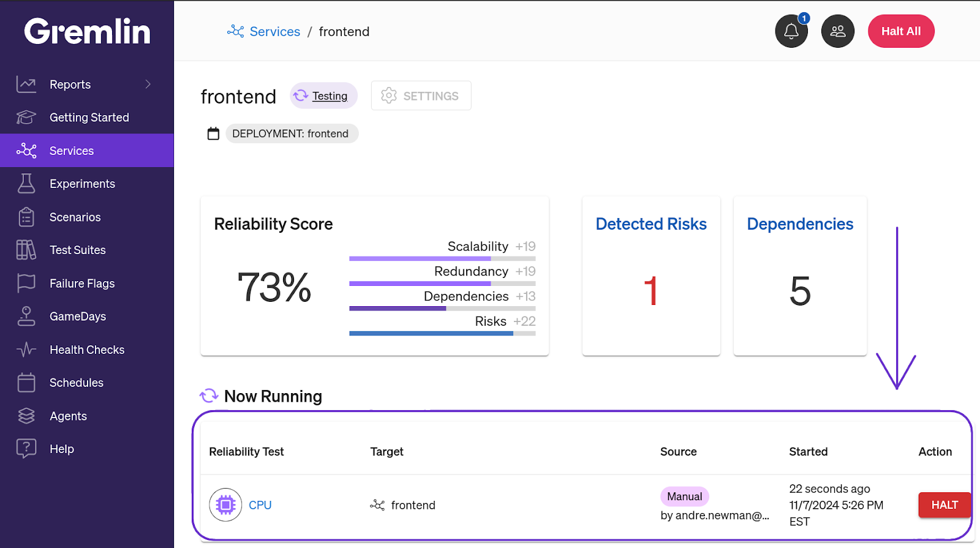Select Services in the sidebar
Image resolution: width=980 pixels, height=548 pixels.
86,151
